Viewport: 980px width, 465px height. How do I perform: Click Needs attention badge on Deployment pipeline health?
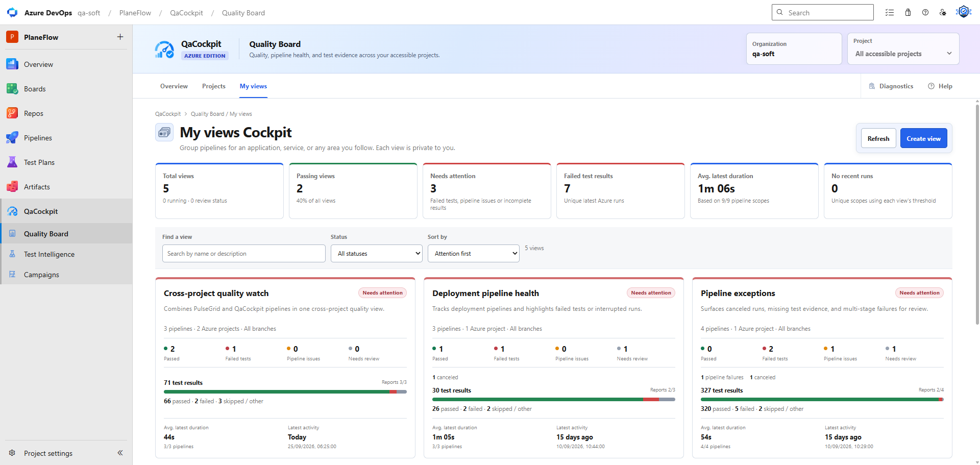pyautogui.click(x=651, y=293)
